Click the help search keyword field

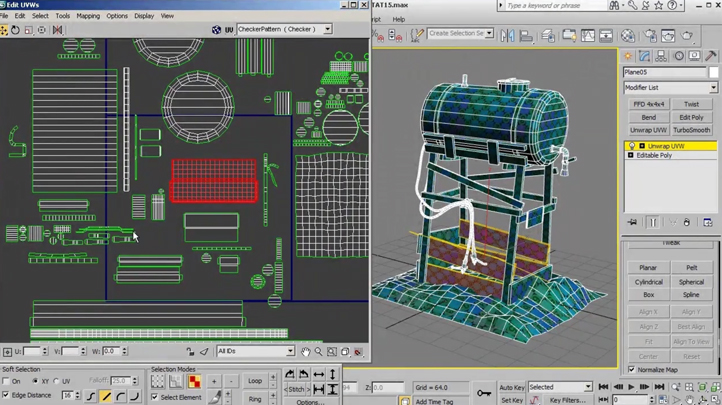pyautogui.click(x=556, y=6)
